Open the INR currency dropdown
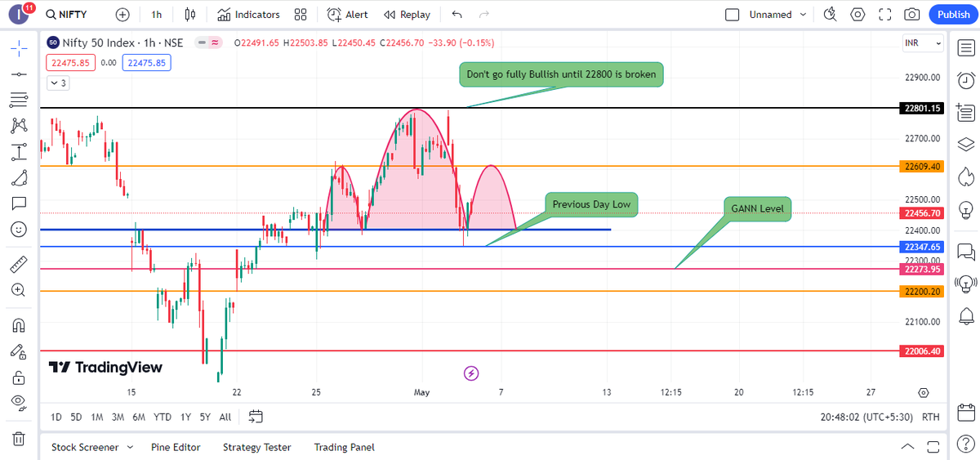The width and height of the screenshot is (980, 460). click(923, 42)
